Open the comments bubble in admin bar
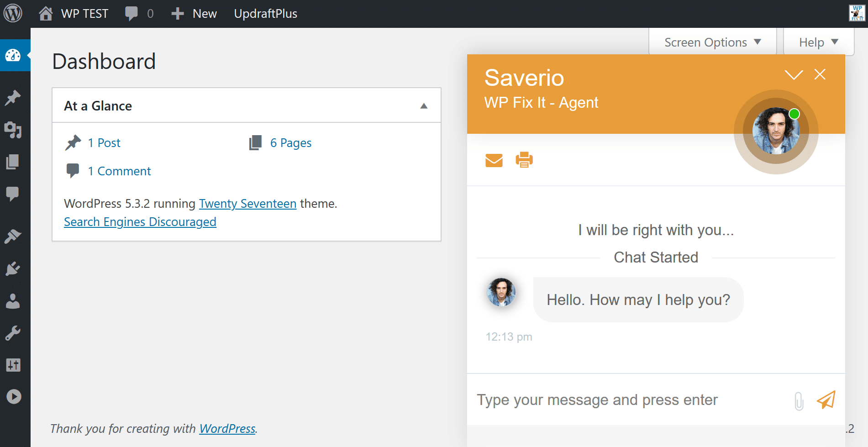 coord(131,14)
